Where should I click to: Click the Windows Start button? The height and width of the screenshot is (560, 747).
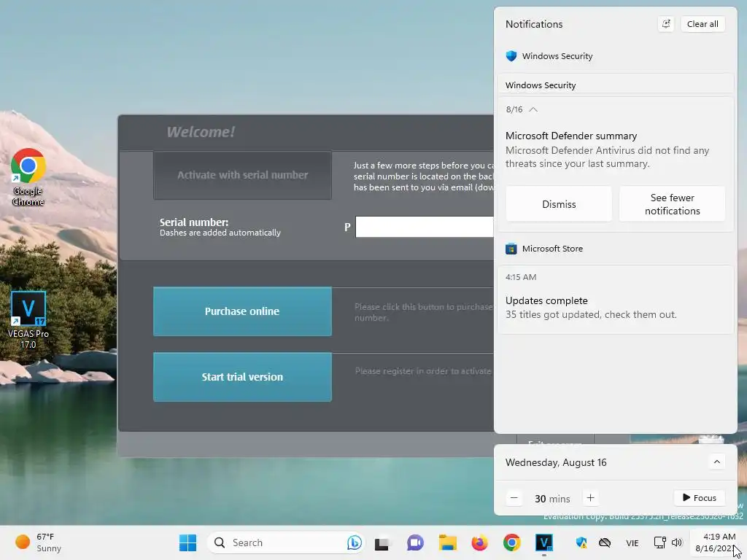[187, 542]
